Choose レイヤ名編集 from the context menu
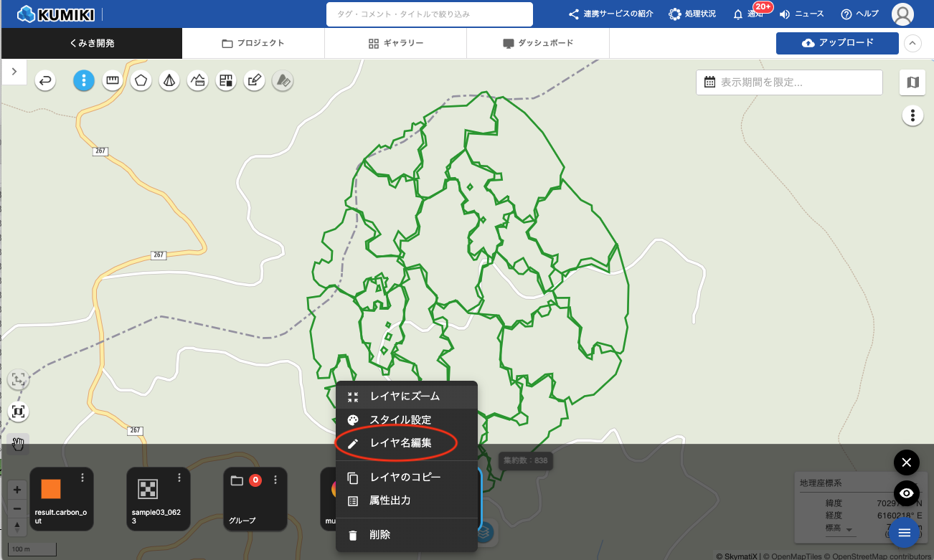 [x=400, y=443]
